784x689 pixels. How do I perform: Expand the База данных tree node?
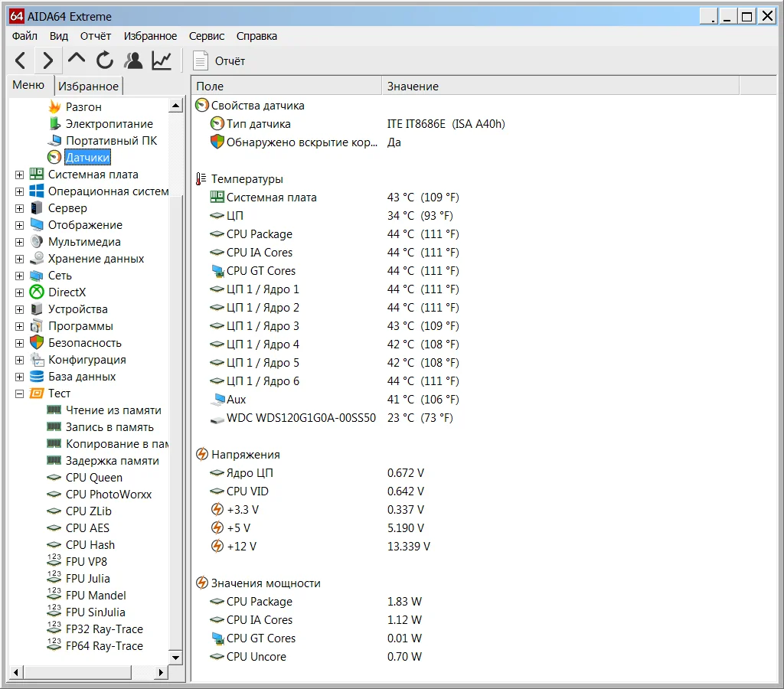point(19,377)
